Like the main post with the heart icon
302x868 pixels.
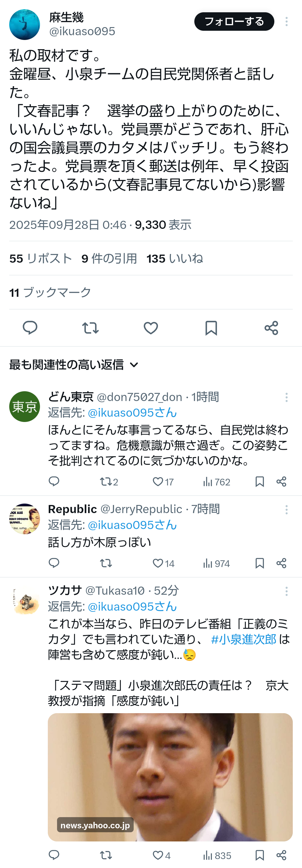(151, 328)
